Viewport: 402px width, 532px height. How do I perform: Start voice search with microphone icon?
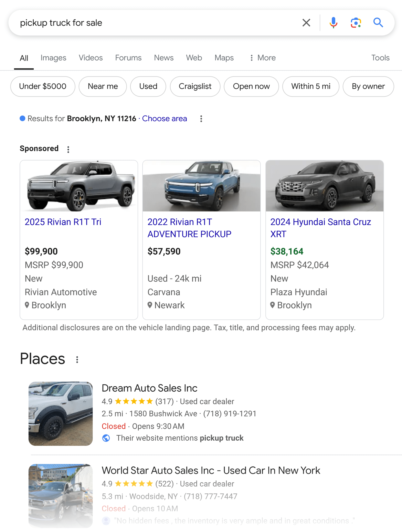pyautogui.click(x=333, y=23)
